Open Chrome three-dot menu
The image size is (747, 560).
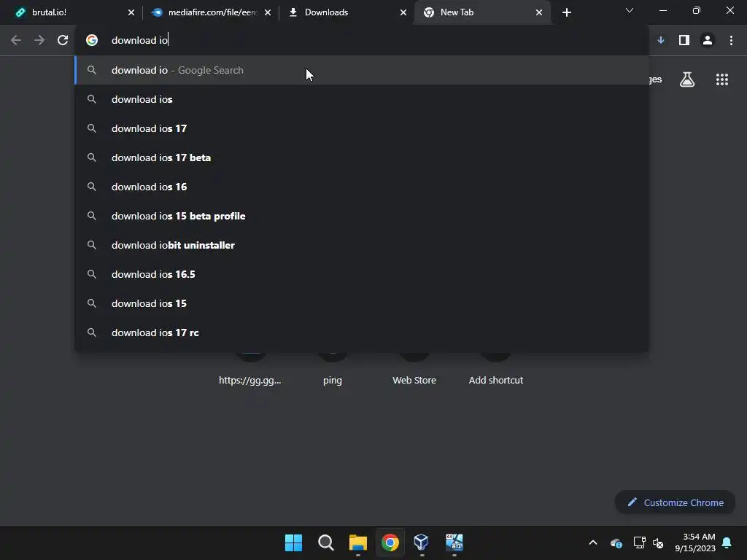[x=731, y=41]
